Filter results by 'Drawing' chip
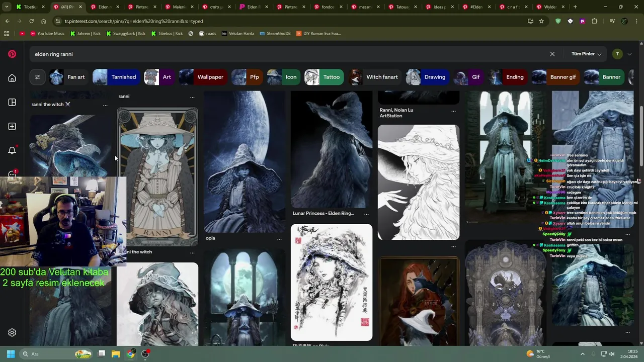 (428, 77)
